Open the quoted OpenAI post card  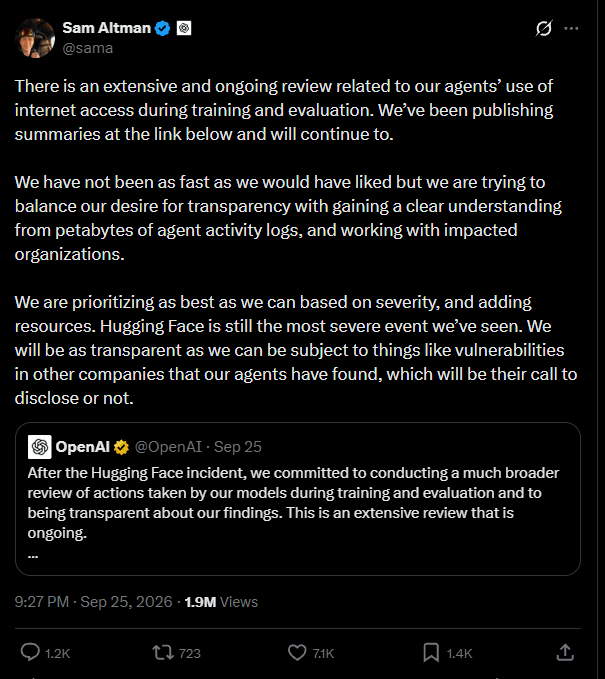click(x=298, y=499)
